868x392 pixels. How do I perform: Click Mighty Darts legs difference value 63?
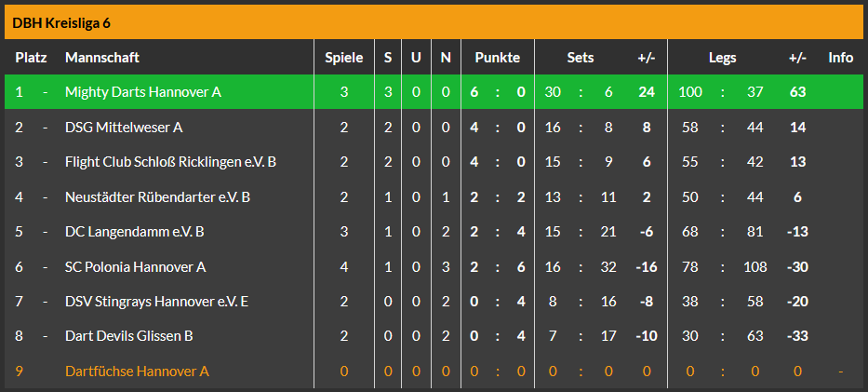click(x=796, y=92)
